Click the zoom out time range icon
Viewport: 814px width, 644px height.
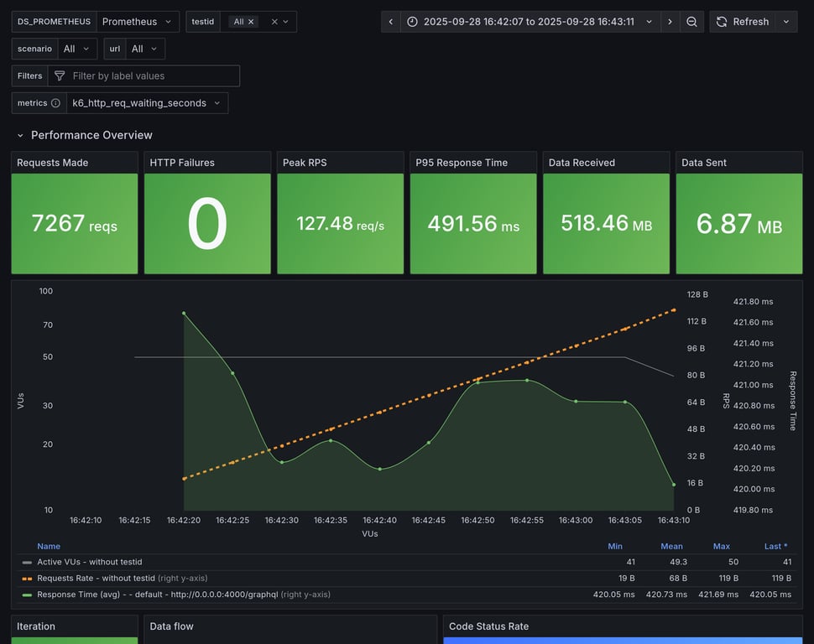coord(691,22)
